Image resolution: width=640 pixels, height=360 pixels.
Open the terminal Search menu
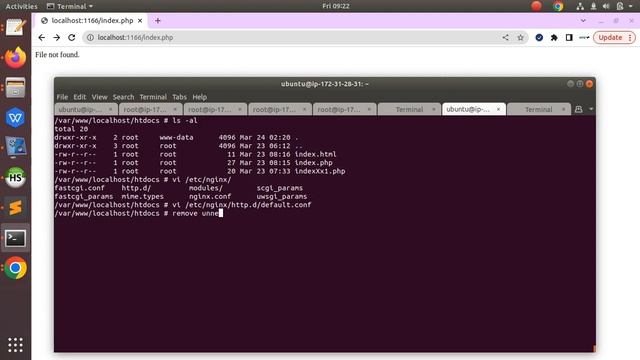tap(123, 97)
